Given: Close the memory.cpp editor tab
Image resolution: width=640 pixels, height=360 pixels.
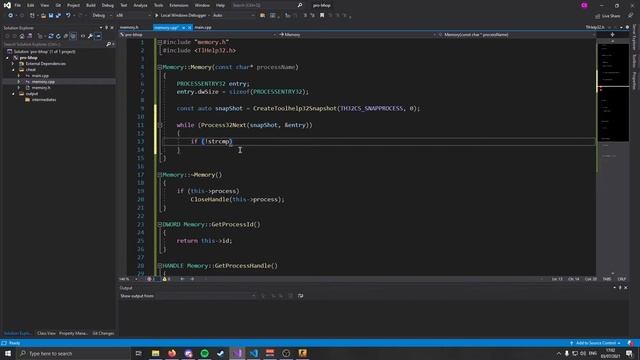Looking at the screenshot, I should pos(189,27).
